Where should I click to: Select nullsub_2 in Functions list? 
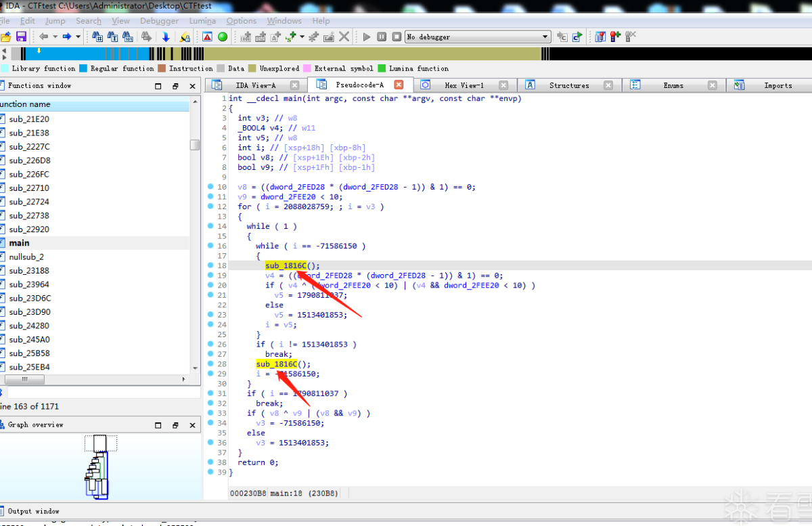point(95,257)
